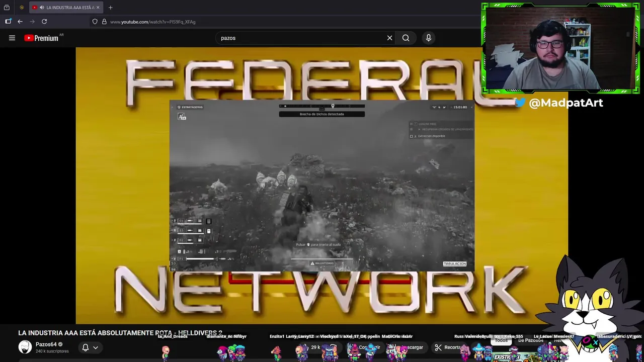Mute tab via speaker icon on tab

point(41,8)
